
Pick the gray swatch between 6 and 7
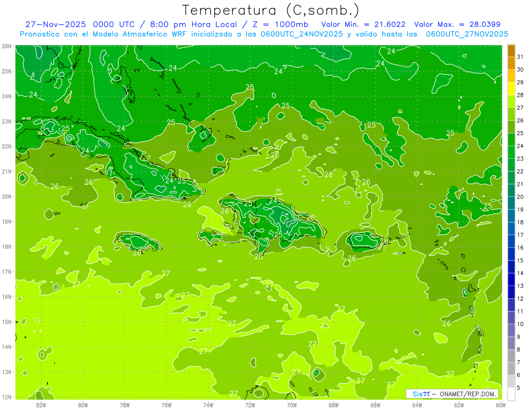coord(511,368)
